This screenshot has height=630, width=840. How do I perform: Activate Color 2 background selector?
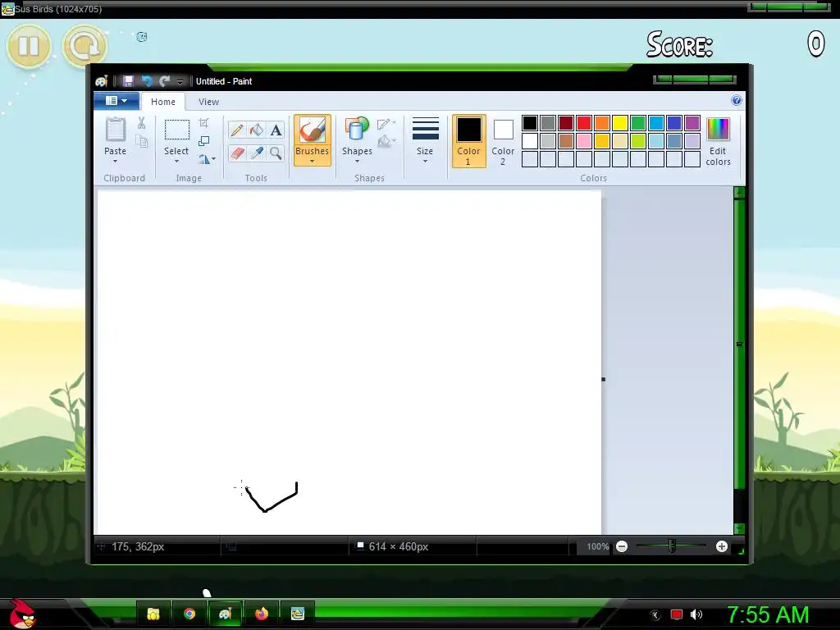(x=503, y=141)
